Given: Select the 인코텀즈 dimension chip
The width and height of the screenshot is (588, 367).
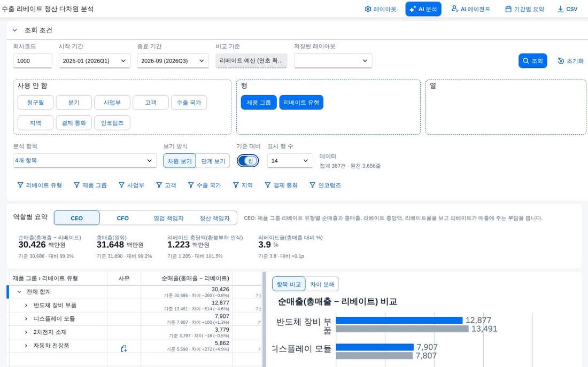Looking at the screenshot, I should coord(112,122).
